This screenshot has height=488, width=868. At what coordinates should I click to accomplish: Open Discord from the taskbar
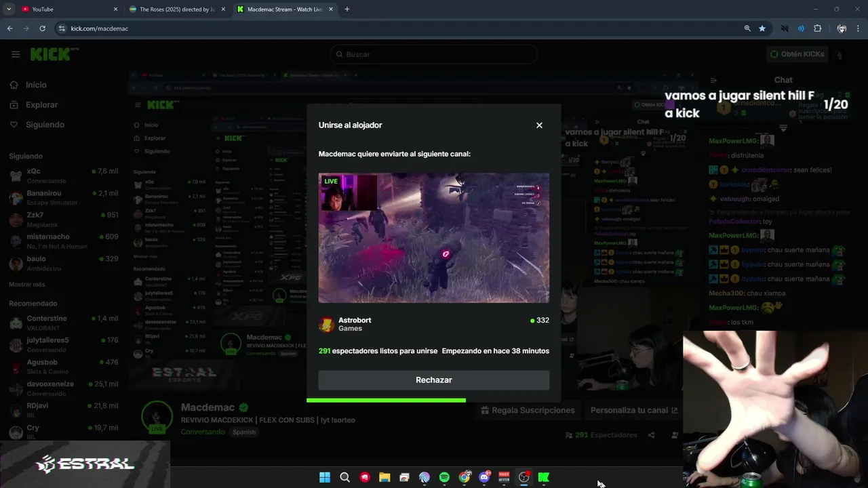[484, 477]
